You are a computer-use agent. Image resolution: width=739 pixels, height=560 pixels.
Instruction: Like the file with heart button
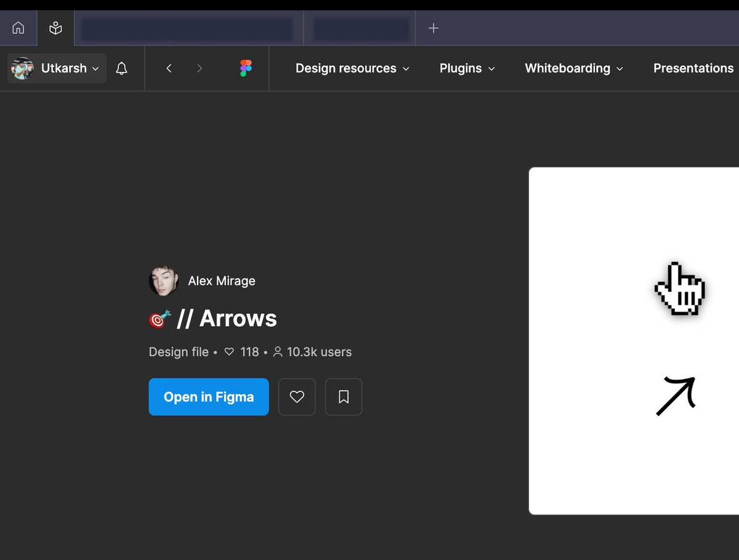click(297, 397)
